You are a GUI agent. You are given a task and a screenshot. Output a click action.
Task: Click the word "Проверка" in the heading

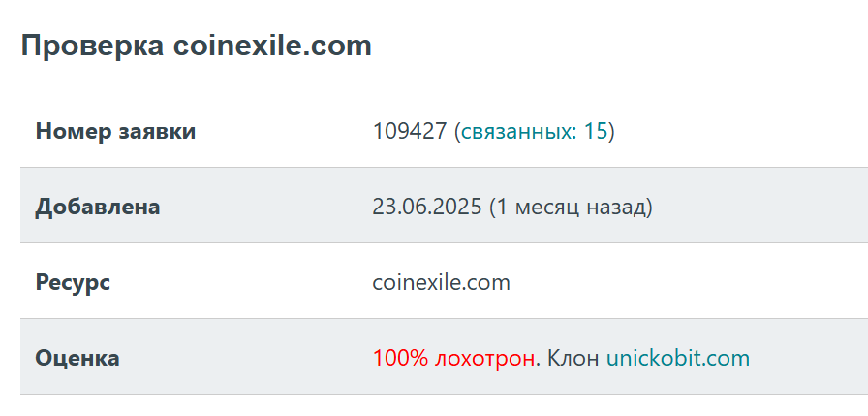coord(91,46)
